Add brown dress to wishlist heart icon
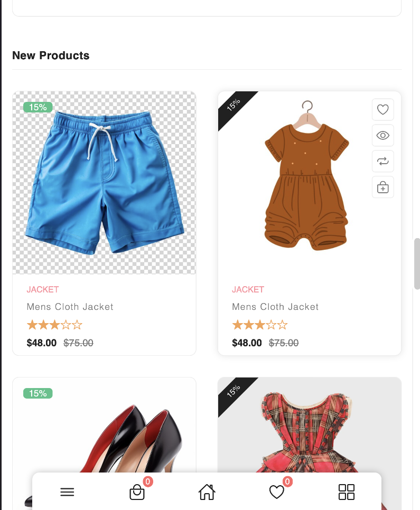This screenshot has height=510, width=420. [x=382, y=110]
